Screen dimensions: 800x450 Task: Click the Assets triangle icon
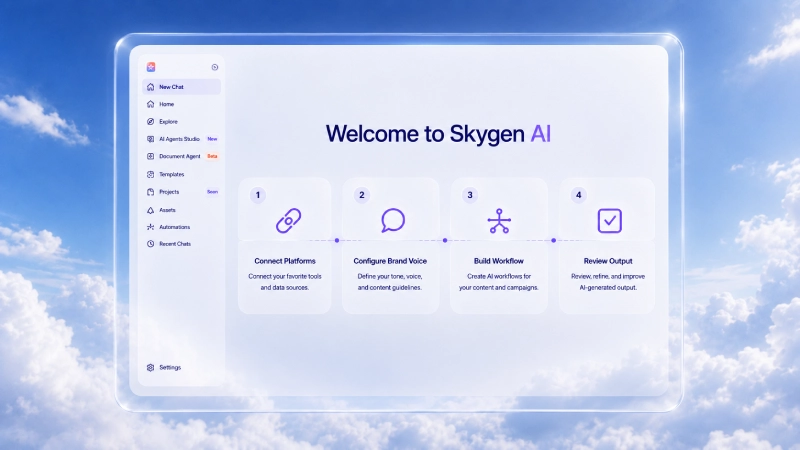(151, 210)
